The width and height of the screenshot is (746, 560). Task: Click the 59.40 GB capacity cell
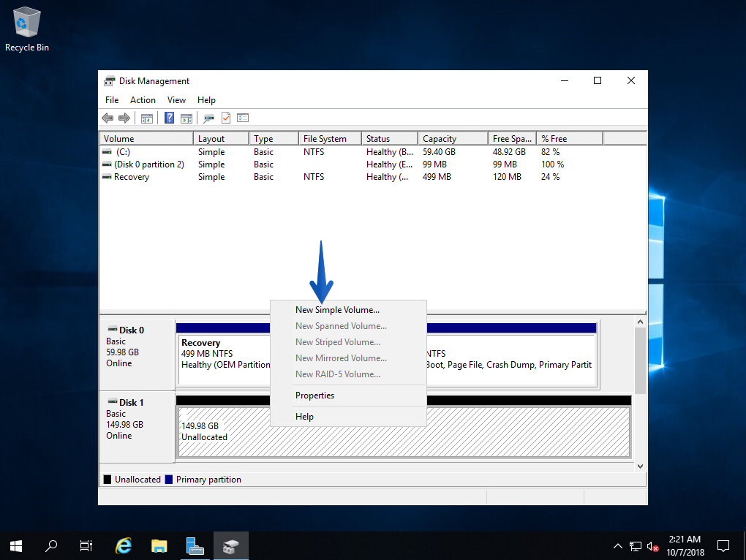tap(439, 151)
